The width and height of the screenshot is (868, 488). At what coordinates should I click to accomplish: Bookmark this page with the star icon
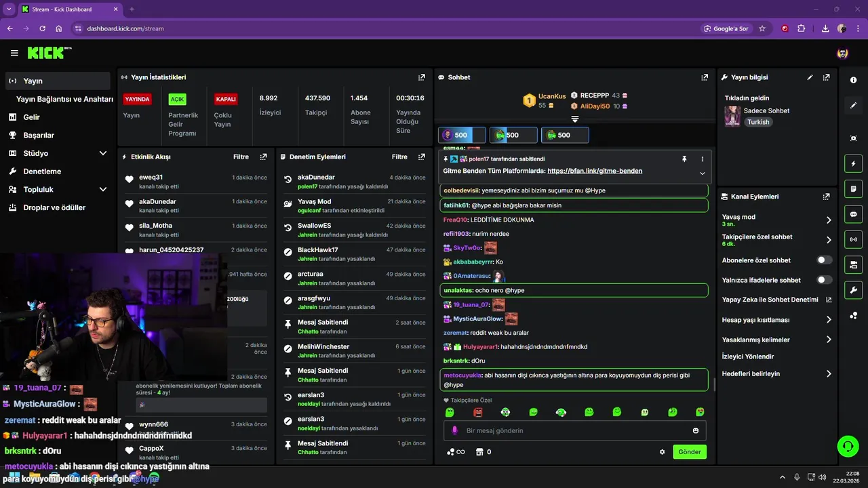pos(762,28)
